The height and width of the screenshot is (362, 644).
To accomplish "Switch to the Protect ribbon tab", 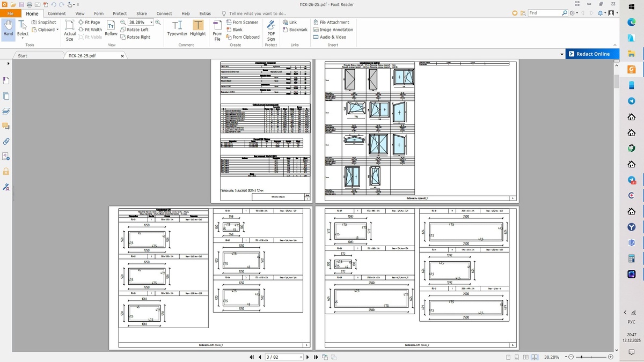I will 120,13.
